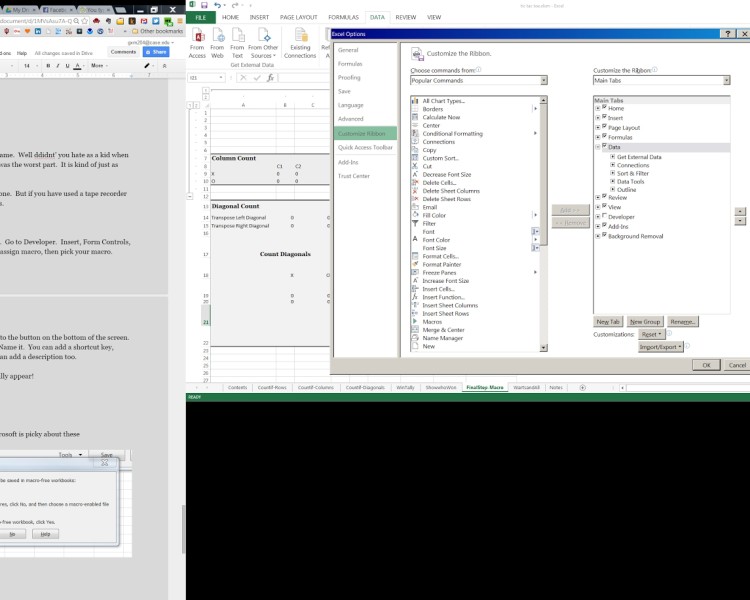Open the Import/Export dropdown

pos(661,347)
